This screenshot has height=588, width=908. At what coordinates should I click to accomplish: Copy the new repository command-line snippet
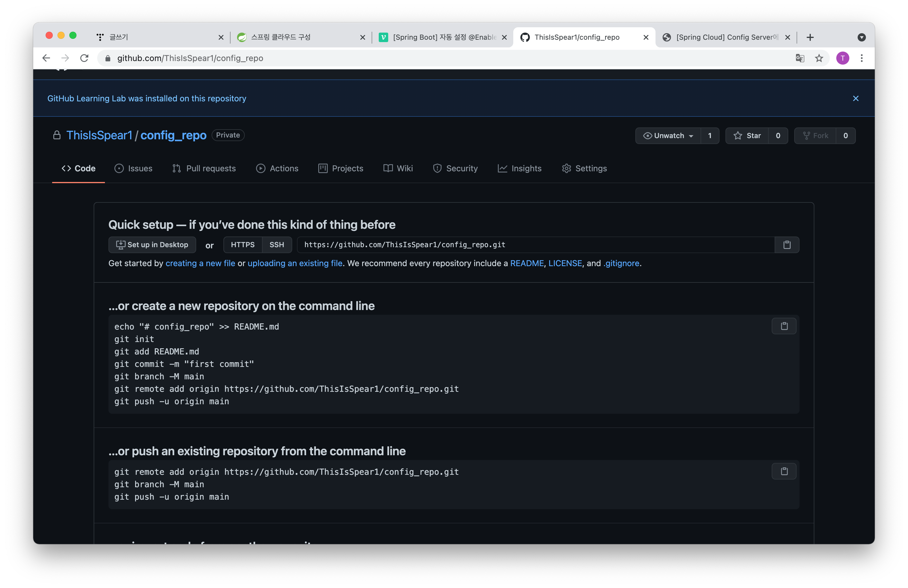784,326
